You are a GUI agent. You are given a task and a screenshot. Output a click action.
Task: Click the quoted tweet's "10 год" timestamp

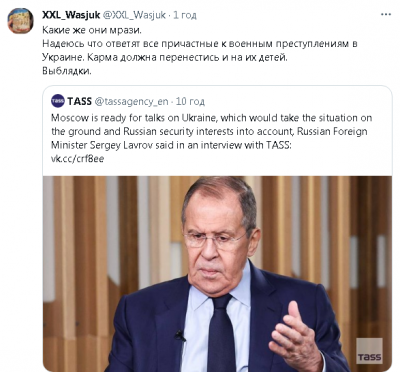[x=190, y=101]
